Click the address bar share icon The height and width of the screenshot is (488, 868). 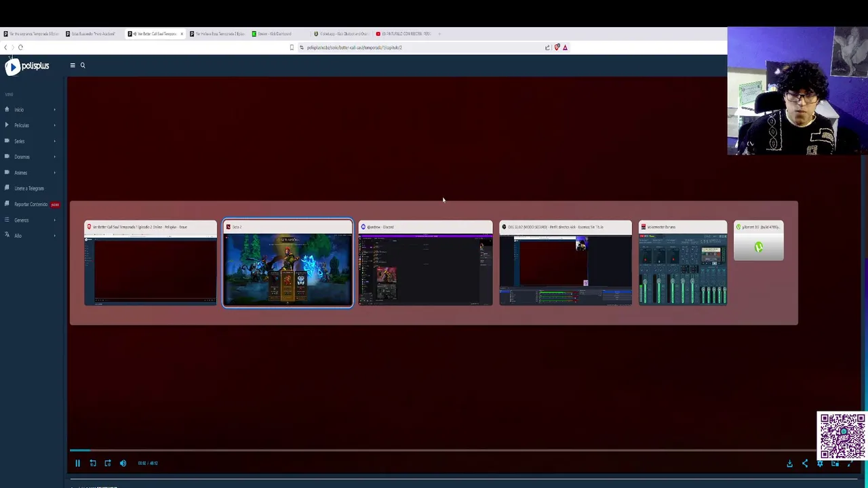[x=547, y=47]
